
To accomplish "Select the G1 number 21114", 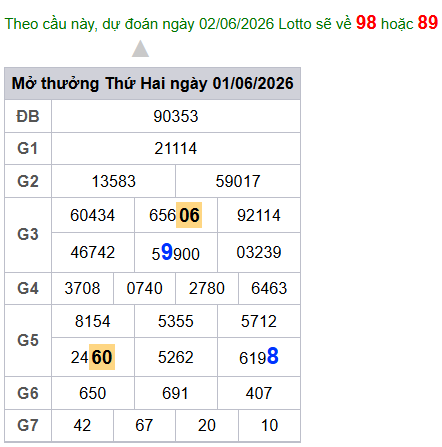I will tap(176, 149).
